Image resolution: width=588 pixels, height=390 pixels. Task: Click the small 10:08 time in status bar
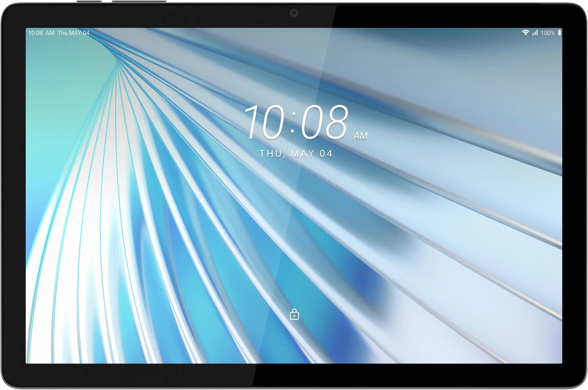[x=35, y=33]
